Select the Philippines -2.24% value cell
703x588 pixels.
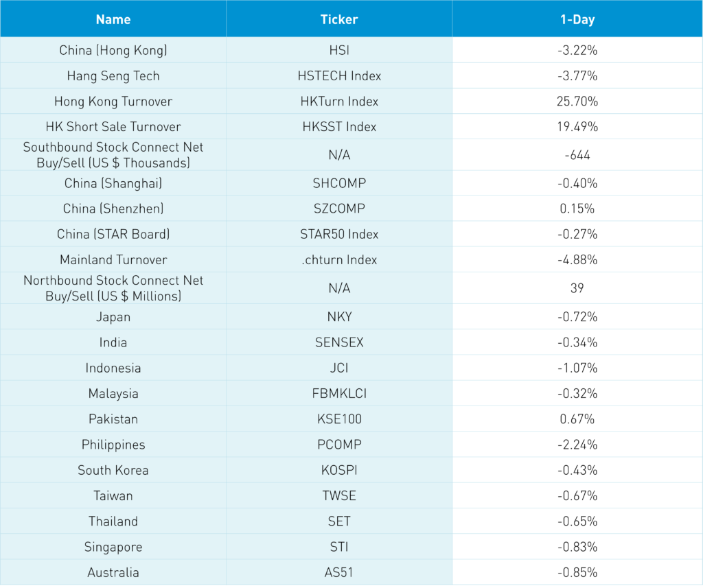(577, 445)
